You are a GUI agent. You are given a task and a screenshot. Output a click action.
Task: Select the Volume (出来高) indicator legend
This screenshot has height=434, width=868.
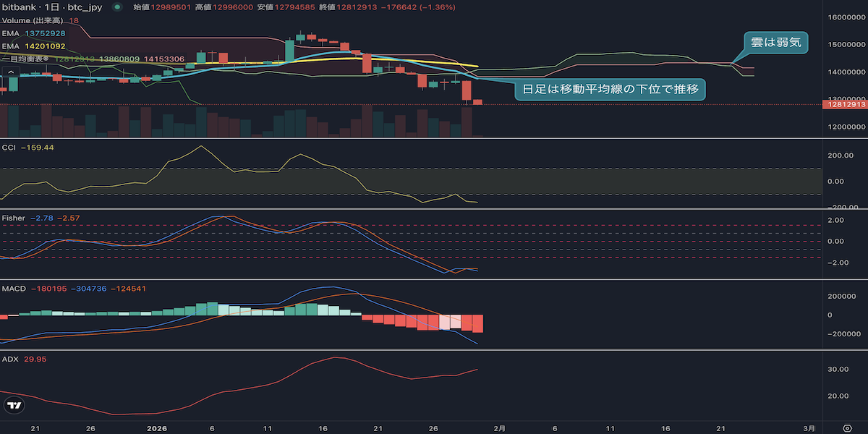pyautogui.click(x=40, y=20)
